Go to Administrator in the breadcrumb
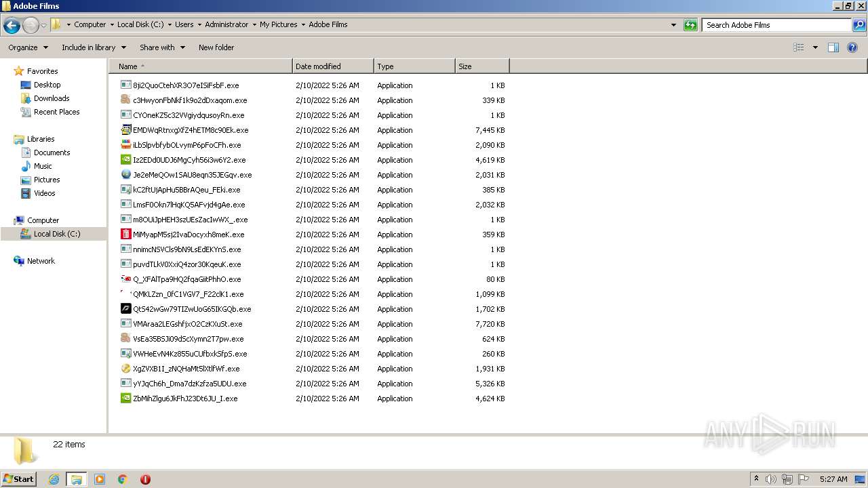 (x=226, y=24)
